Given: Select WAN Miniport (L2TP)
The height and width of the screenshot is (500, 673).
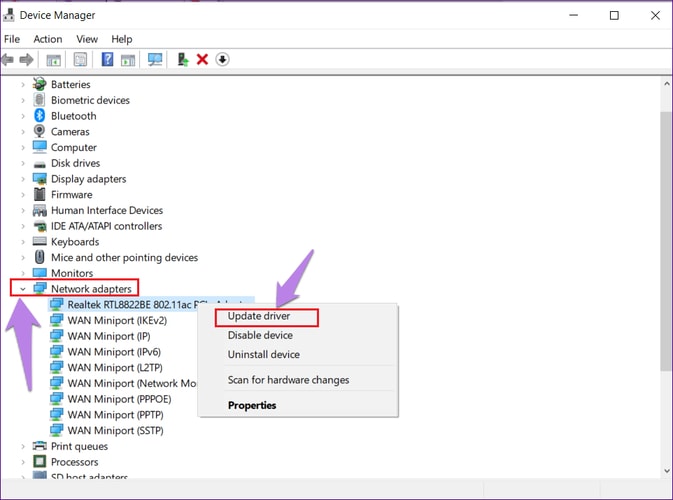Looking at the screenshot, I should (x=115, y=368).
